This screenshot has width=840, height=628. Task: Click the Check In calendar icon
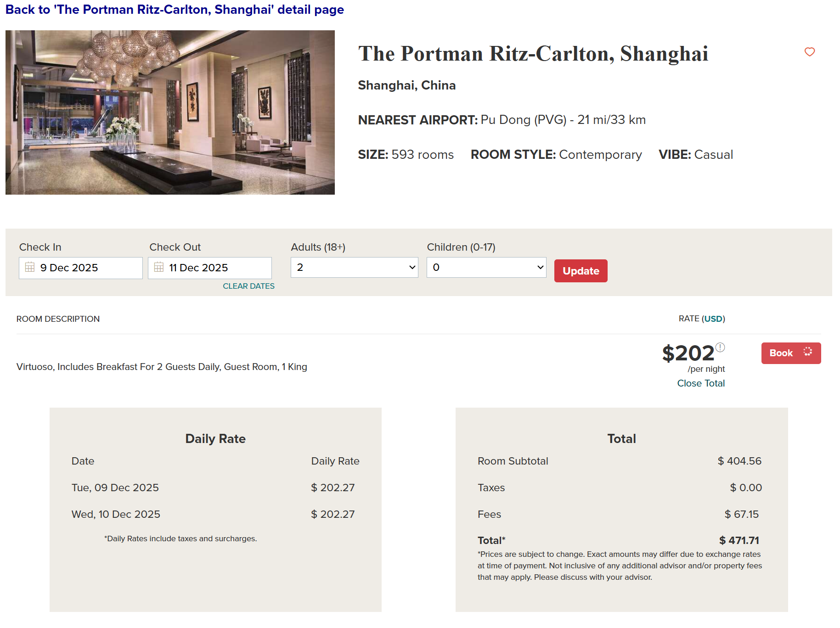point(30,267)
